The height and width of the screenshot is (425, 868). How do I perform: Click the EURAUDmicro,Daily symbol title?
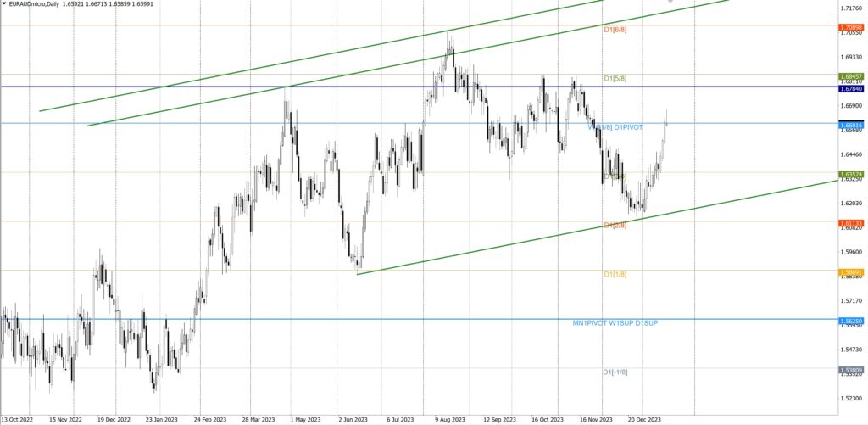[35, 5]
